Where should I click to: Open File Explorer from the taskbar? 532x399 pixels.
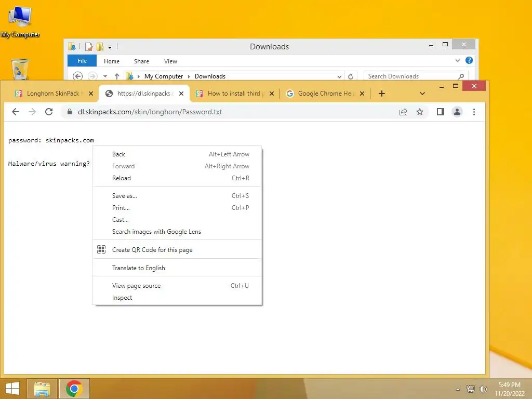(x=42, y=389)
